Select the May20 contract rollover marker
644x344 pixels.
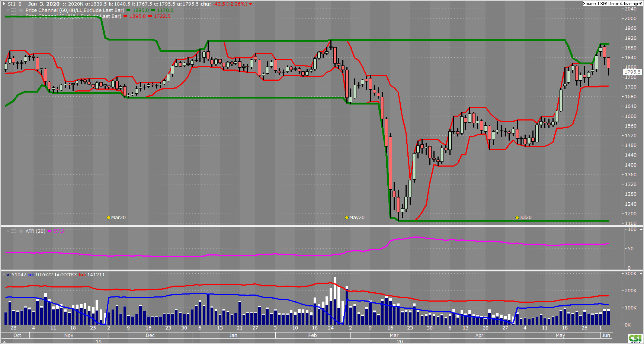347,218
